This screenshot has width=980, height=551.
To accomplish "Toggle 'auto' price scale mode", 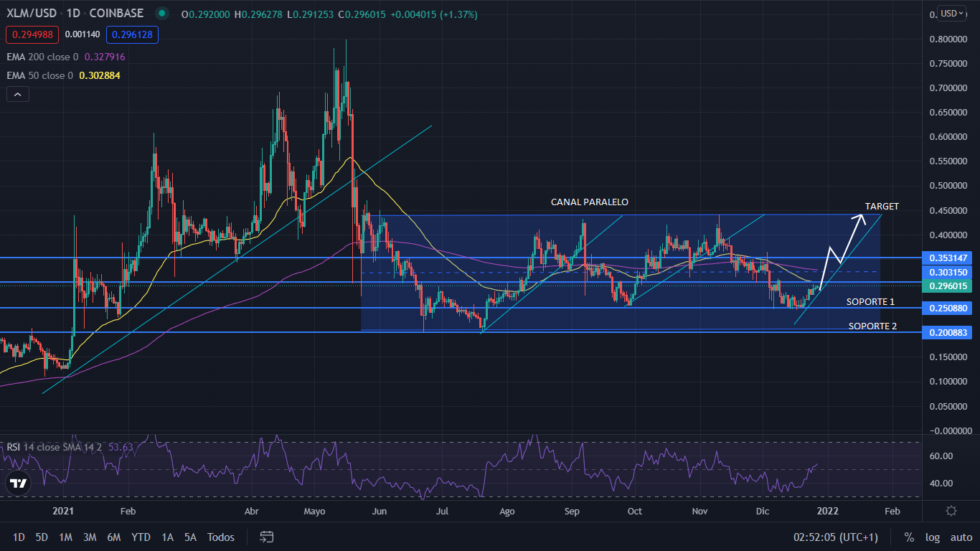I will pos(961,537).
